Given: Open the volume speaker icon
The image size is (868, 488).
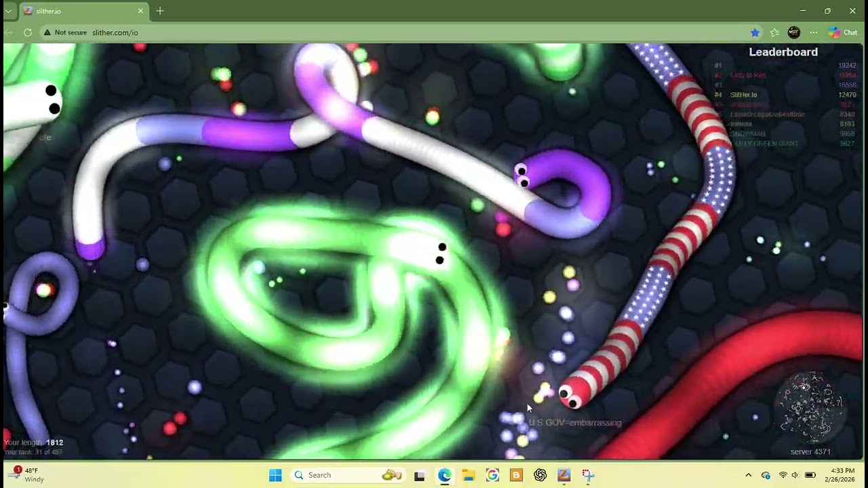Looking at the screenshot, I should (x=795, y=475).
